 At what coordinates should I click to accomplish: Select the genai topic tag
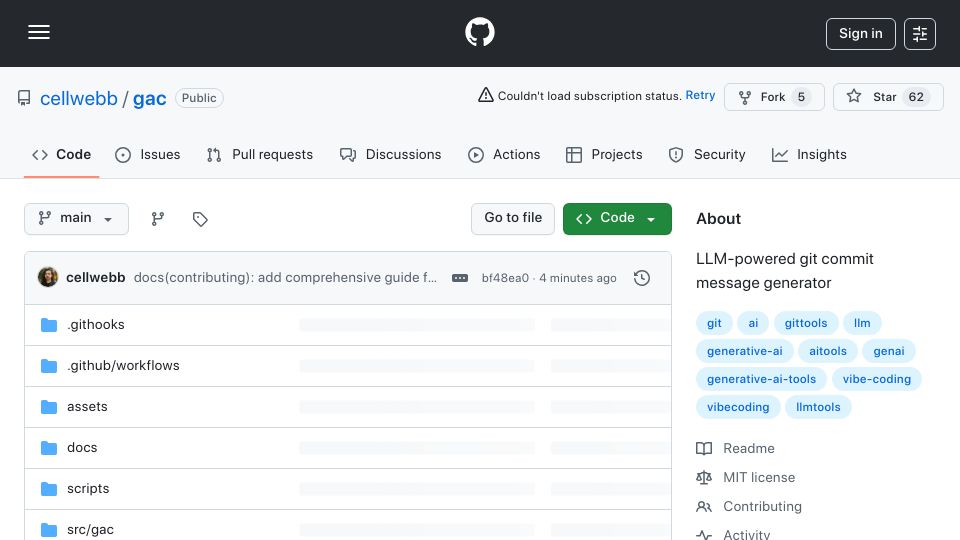[889, 351]
